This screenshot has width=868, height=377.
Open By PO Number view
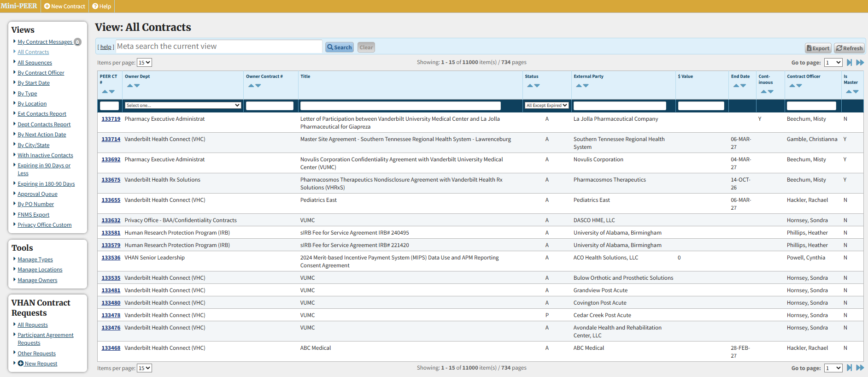pos(36,204)
